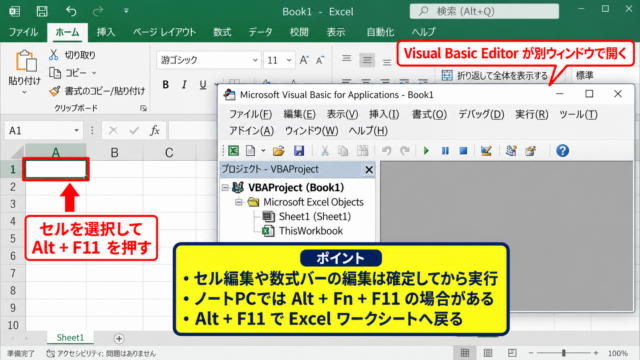The image size is (640, 360).
Task: Click the cancel X in formula bar
Action: [x=113, y=131]
